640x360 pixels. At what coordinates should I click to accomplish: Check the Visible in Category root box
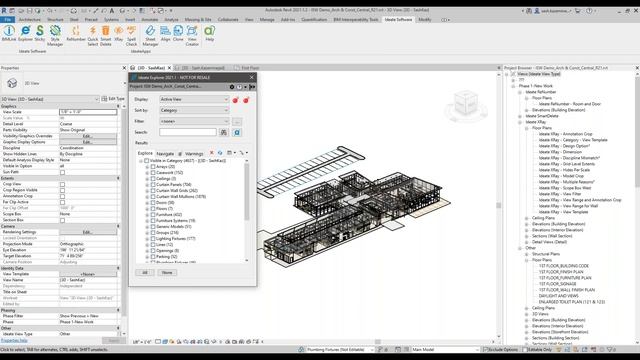pos(147,161)
